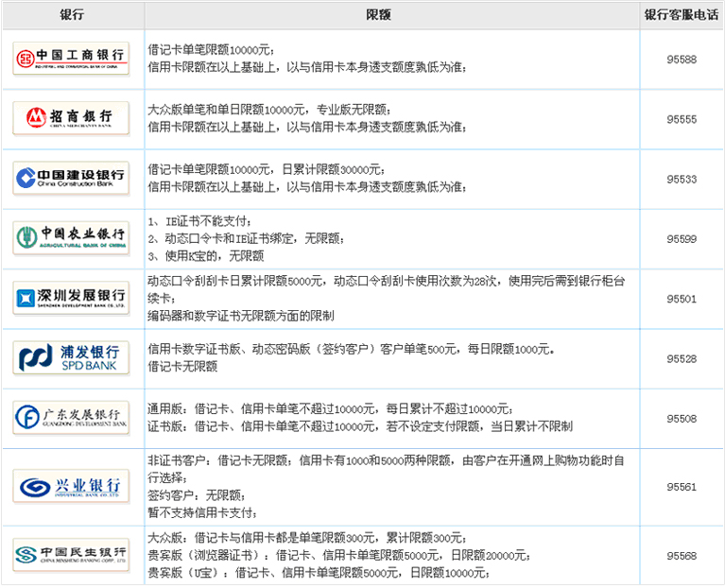Click line starting 动态口令刮刮卡日累计限额5000元
Image resolution: width=725 pixels, height=588 pixels.
[x=387, y=281]
